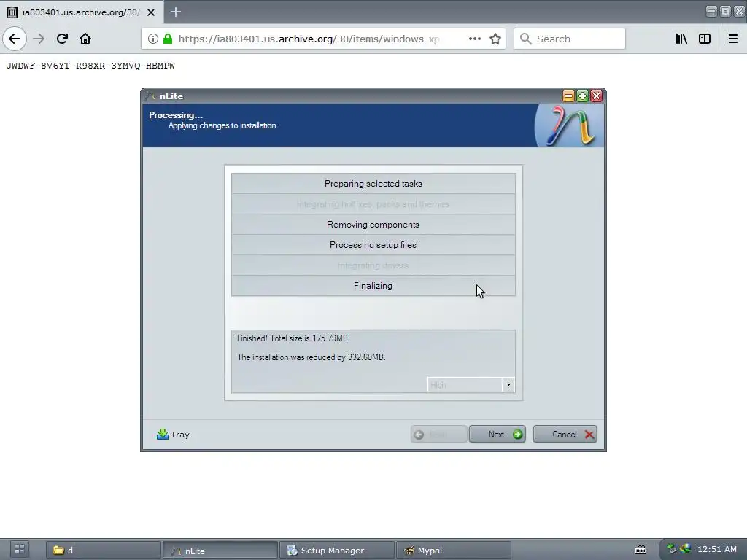The image size is (747, 560).
Task: Open the on-screen keyboard tray icon
Action: click(x=640, y=550)
